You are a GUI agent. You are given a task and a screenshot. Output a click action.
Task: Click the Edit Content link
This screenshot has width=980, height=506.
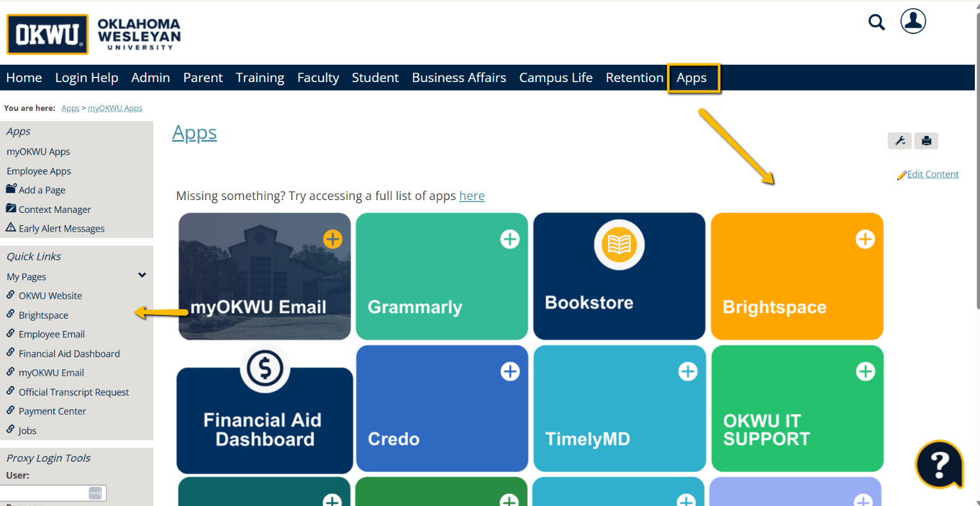[x=933, y=174]
